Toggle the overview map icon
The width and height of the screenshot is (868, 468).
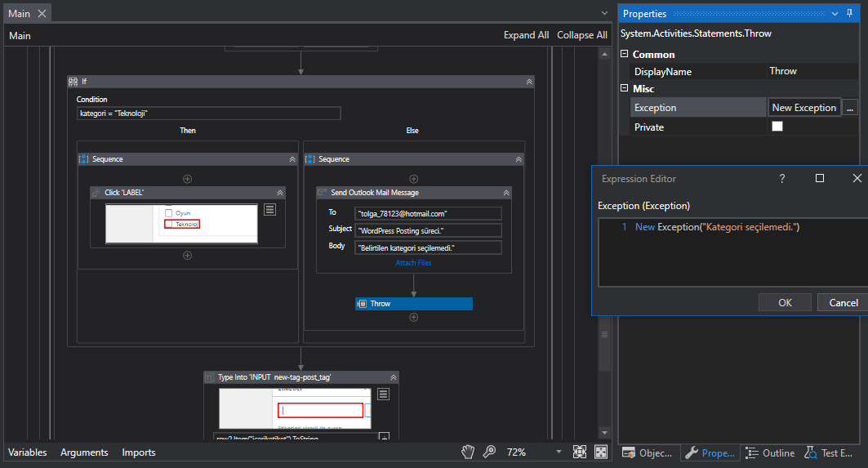(x=601, y=452)
